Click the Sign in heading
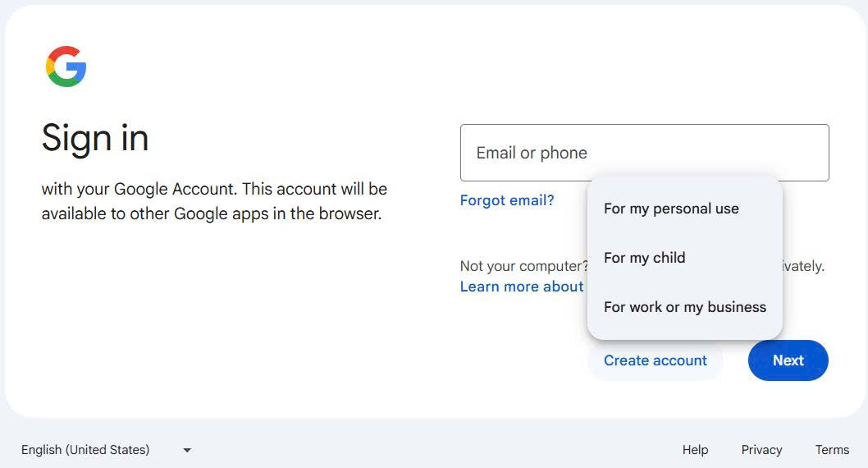868x468 pixels. [x=95, y=138]
